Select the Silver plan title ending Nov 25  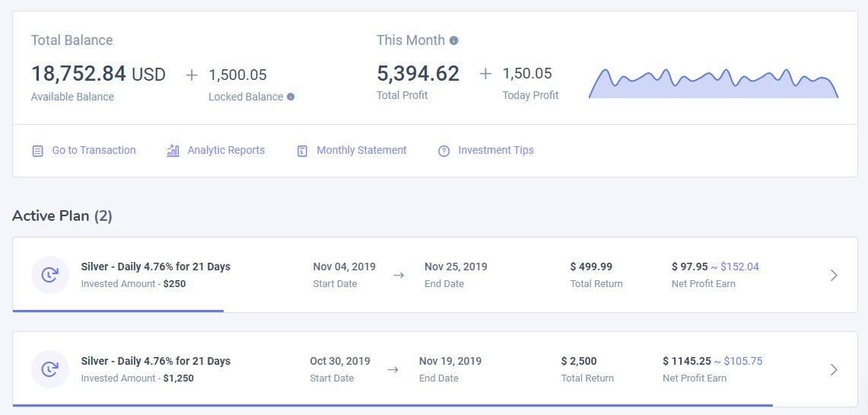pyautogui.click(x=155, y=267)
